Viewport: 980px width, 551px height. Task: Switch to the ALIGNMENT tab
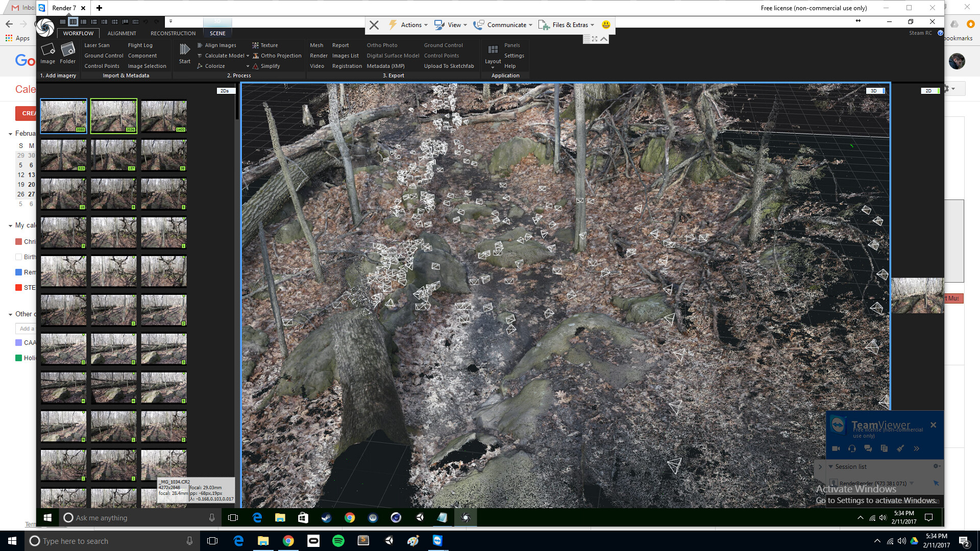click(x=121, y=33)
